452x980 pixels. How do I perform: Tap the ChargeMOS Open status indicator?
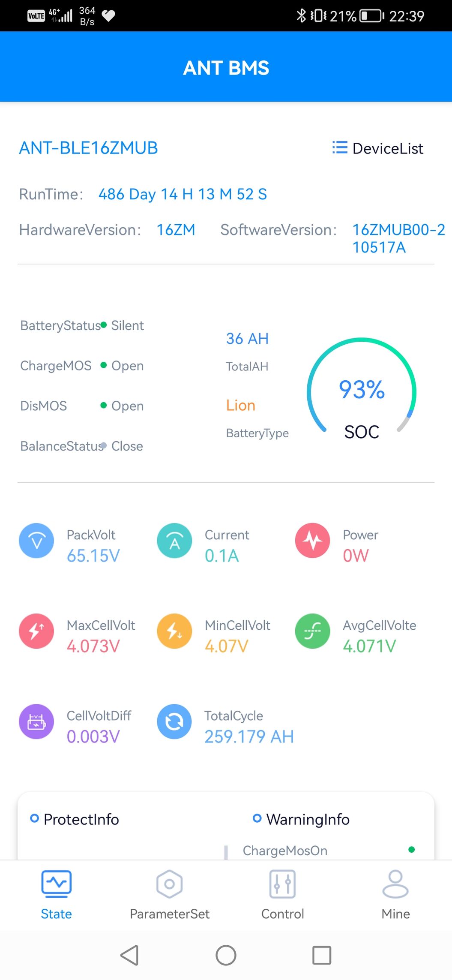(x=122, y=366)
